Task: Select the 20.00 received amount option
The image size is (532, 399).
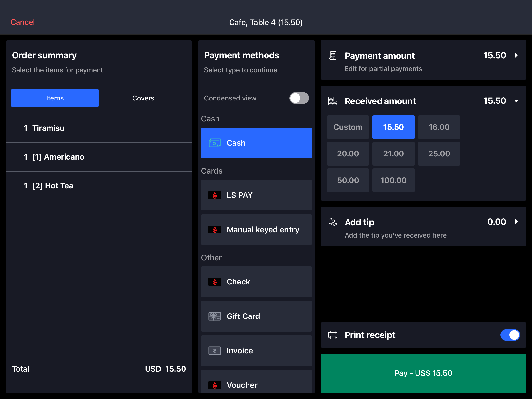Action: coord(348,154)
